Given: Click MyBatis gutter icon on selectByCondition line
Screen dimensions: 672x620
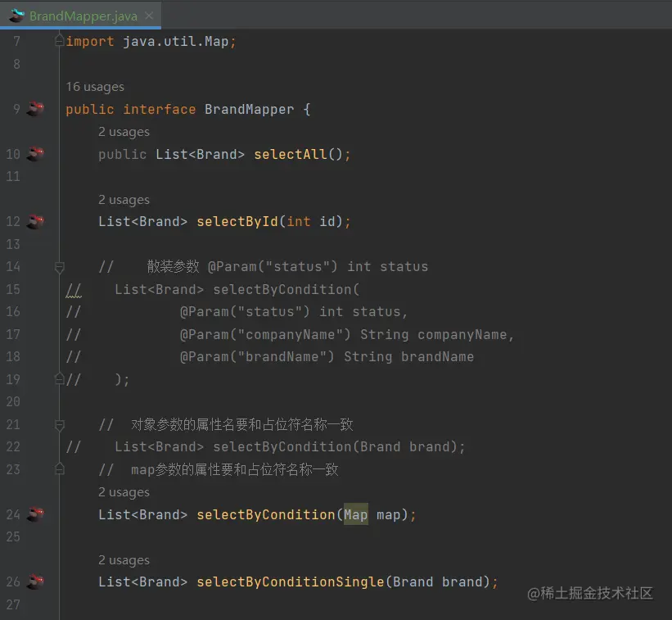Looking at the screenshot, I should (35, 514).
